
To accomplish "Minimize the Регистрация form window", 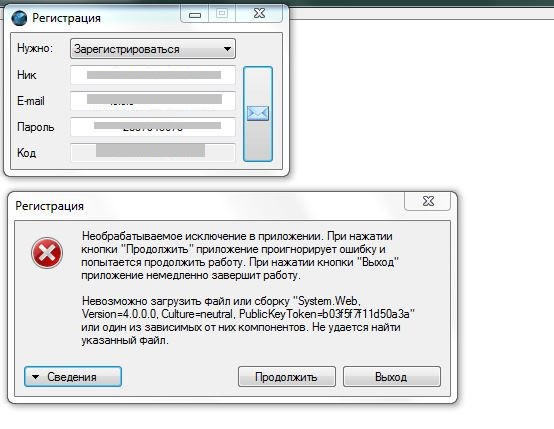I will click(195, 14).
